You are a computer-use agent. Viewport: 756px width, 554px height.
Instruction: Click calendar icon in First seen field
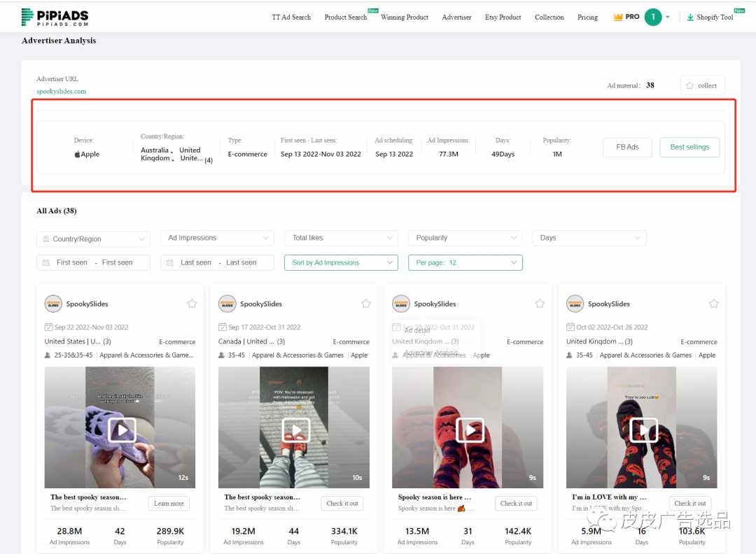pyautogui.click(x=46, y=262)
